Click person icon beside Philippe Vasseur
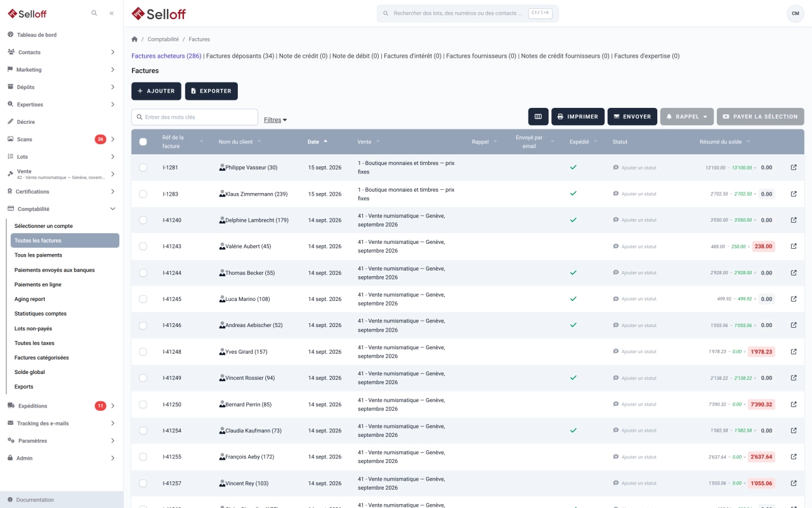This screenshot has width=812, height=508. [x=222, y=168]
